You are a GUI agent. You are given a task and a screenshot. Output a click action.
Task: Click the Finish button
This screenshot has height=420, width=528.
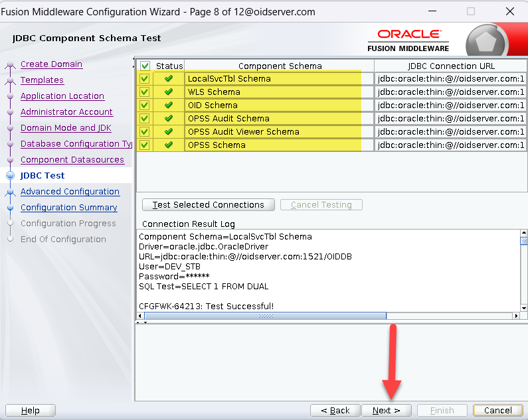(442, 411)
